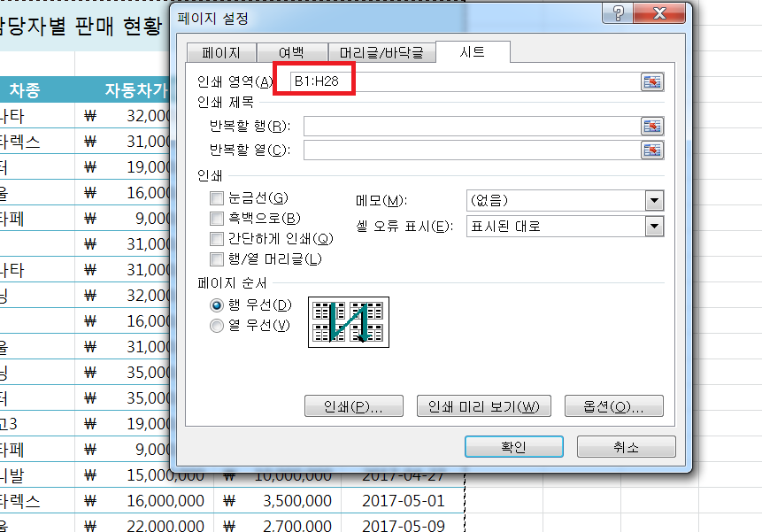Click range selector icon for 인쇄 영역
This screenshot has height=532, width=762.
tap(652, 82)
